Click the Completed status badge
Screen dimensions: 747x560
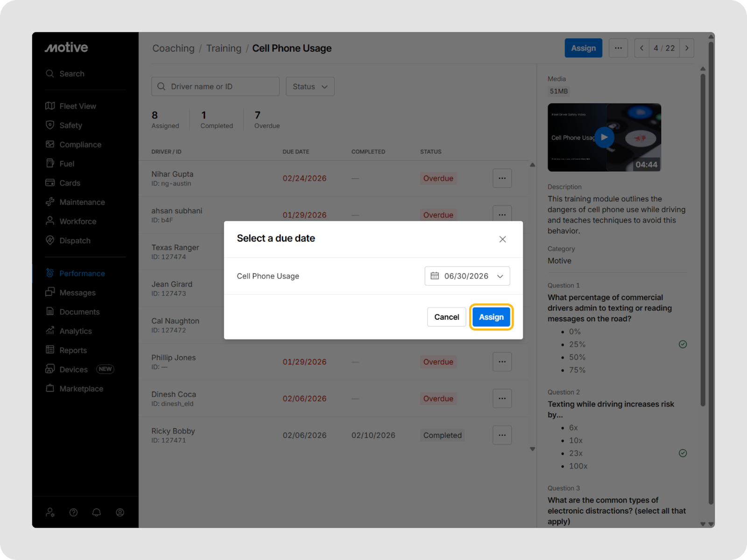click(x=442, y=435)
